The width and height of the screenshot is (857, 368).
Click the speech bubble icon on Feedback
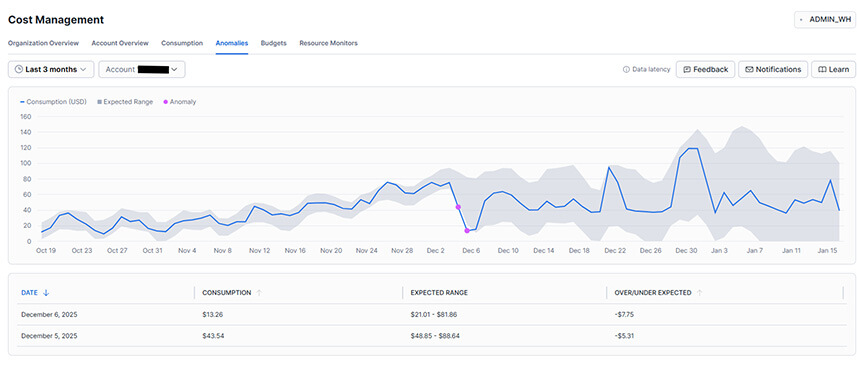pos(687,69)
